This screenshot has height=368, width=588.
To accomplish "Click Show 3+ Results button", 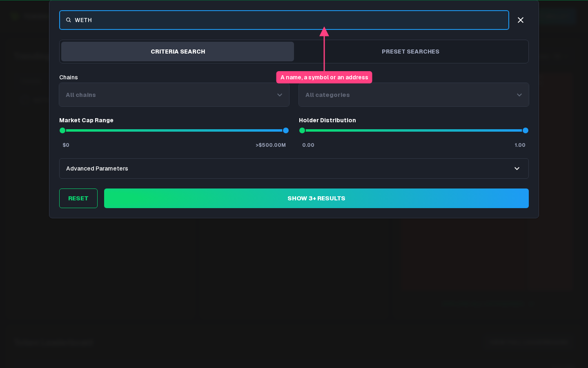I will [316, 198].
